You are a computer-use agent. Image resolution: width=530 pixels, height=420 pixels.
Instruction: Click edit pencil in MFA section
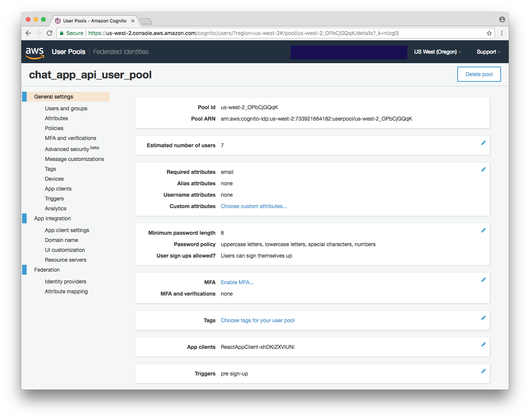[x=483, y=280]
